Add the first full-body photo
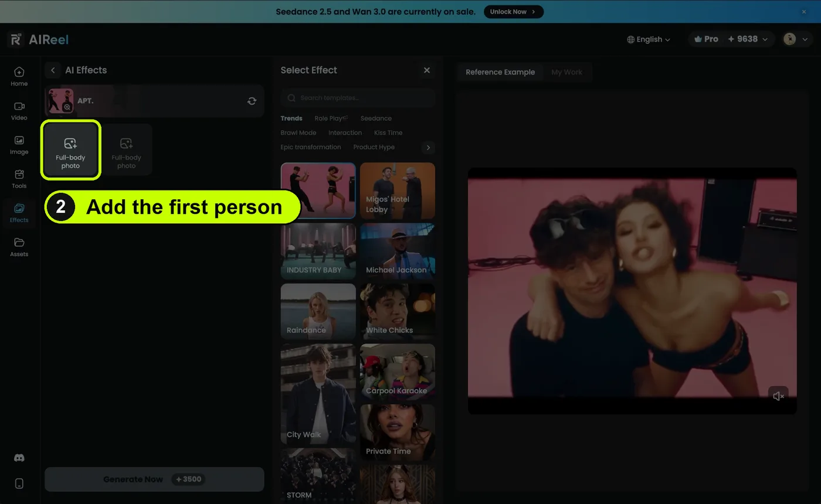Viewport: 821px width, 504px height. pyautogui.click(x=70, y=149)
